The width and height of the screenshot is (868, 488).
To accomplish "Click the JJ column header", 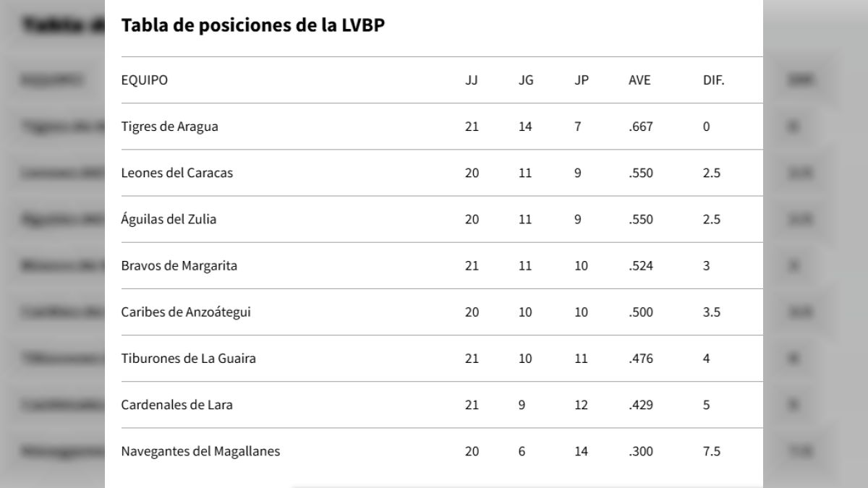I will [472, 80].
